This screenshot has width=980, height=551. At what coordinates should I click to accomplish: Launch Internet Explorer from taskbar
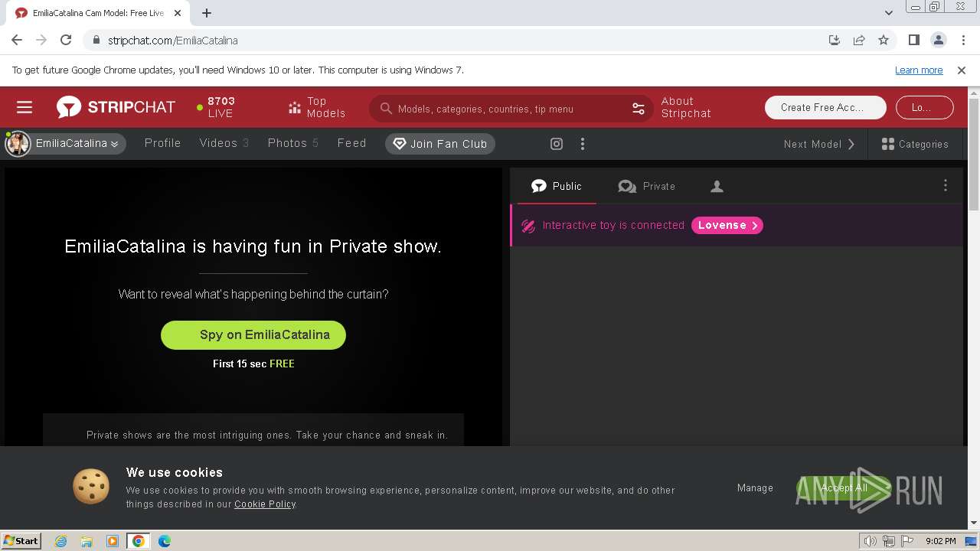[x=60, y=541]
